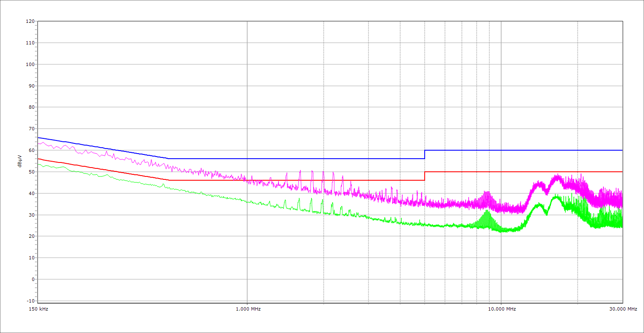Click the dBµV y-axis title
Image resolution: width=644 pixels, height=333 pixels.
click(x=20, y=161)
